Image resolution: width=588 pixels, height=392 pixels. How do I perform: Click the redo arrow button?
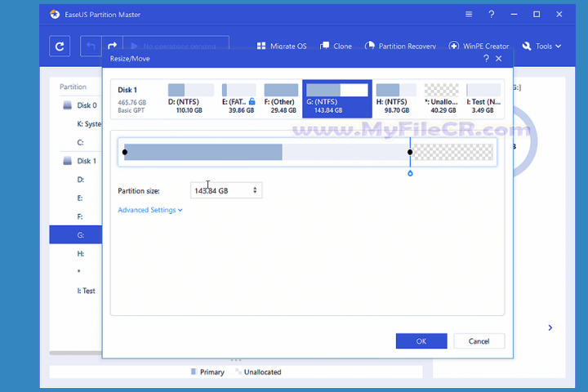112,46
